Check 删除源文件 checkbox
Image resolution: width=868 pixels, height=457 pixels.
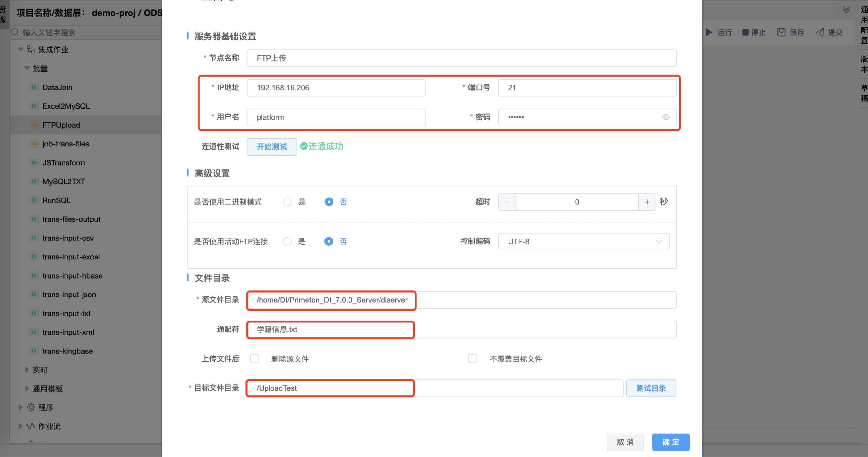click(x=254, y=359)
